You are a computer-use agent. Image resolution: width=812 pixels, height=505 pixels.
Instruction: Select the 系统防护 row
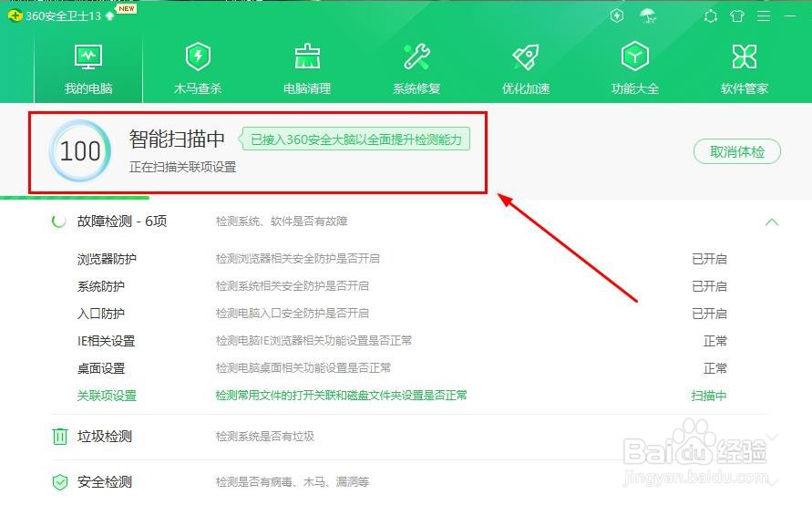click(x=402, y=286)
